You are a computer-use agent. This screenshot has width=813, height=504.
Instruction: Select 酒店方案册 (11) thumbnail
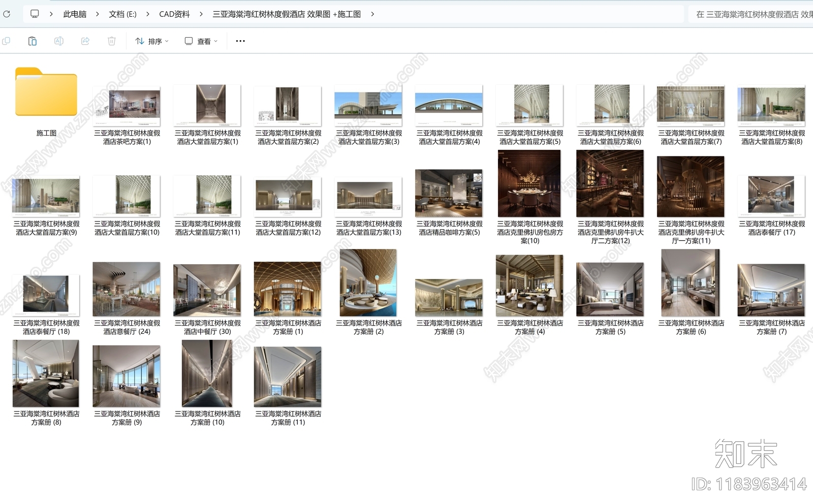point(288,377)
